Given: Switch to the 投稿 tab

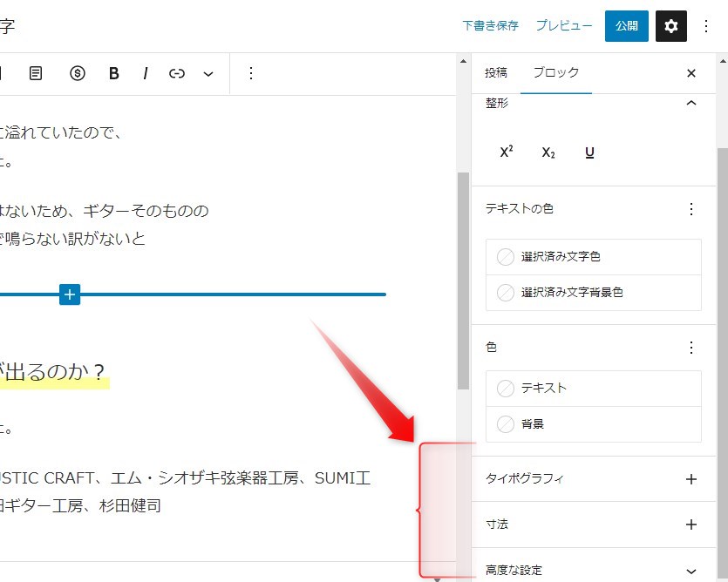Looking at the screenshot, I should point(496,73).
